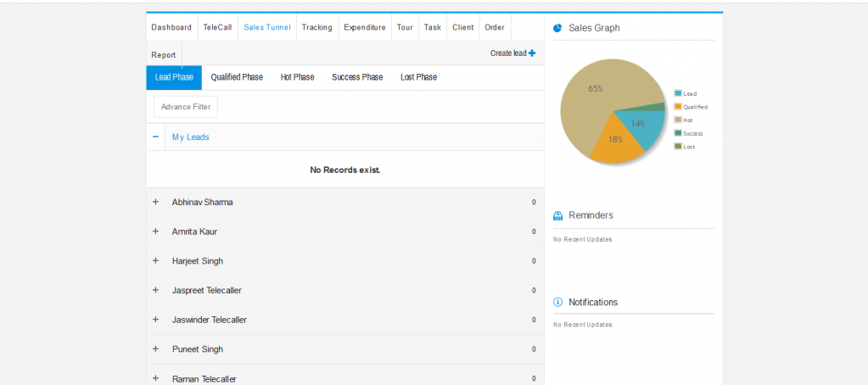868x385 pixels.
Task: Collapse the My Leads section
Action: 155,137
